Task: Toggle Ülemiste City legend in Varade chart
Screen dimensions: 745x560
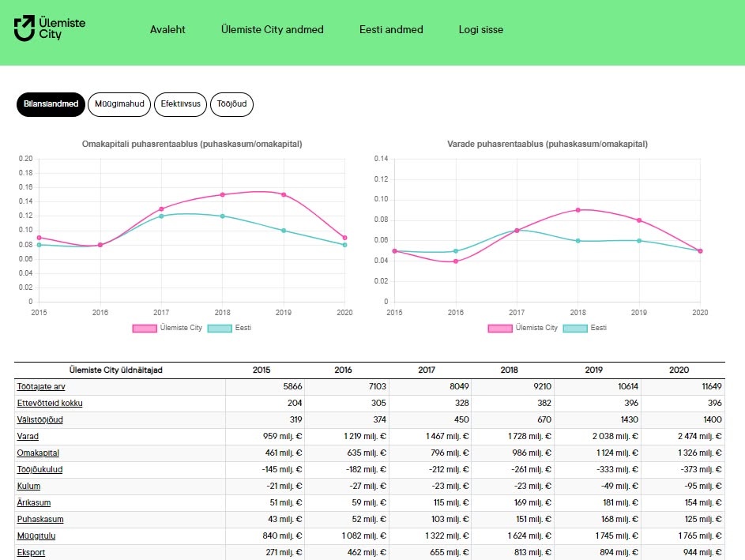Action: (522, 328)
